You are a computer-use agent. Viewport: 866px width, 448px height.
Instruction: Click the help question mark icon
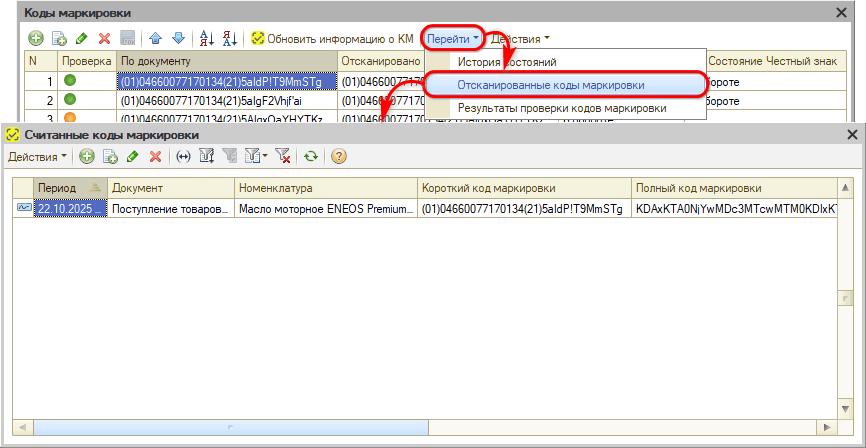click(339, 156)
